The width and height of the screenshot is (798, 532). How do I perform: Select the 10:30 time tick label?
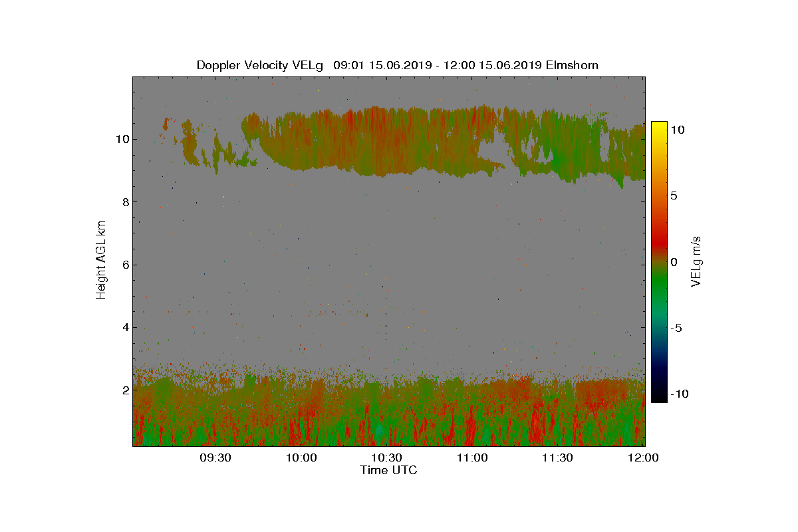[387, 458]
